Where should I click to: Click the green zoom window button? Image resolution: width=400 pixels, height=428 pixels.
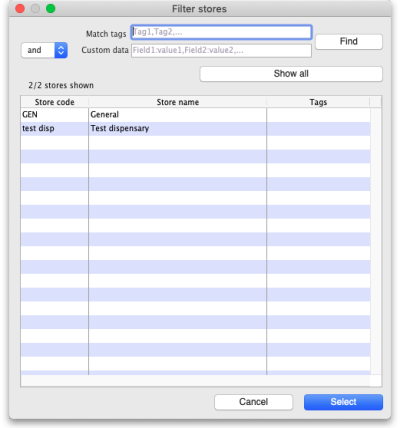point(51,9)
